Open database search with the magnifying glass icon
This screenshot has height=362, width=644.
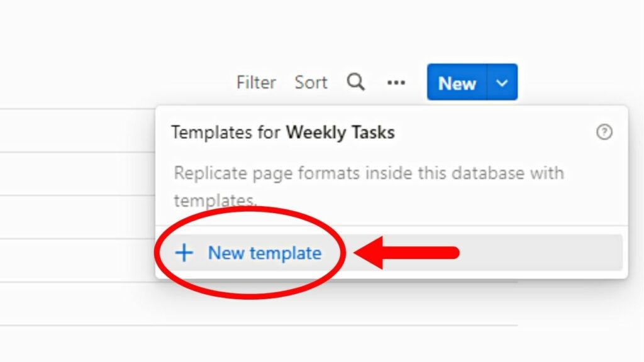pyautogui.click(x=356, y=82)
